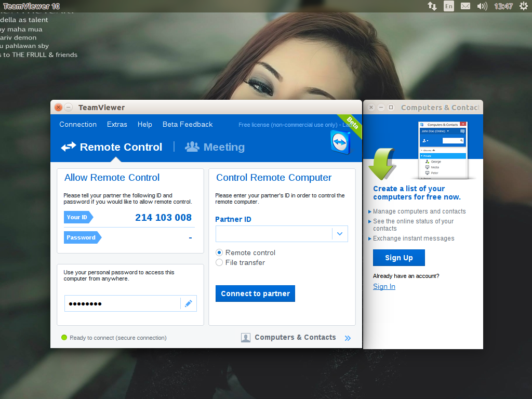Click the Sign In link
The width and height of the screenshot is (532, 399).
click(384, 286)
